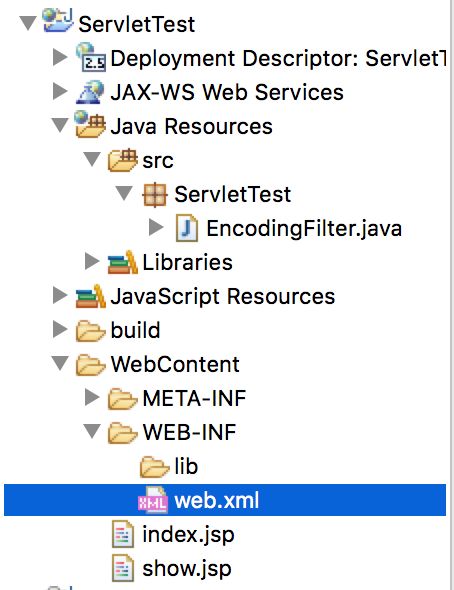Screen dimensions: 454x590
Task: Click the EncodingFilter.java file icon
Action: point(187,228)
